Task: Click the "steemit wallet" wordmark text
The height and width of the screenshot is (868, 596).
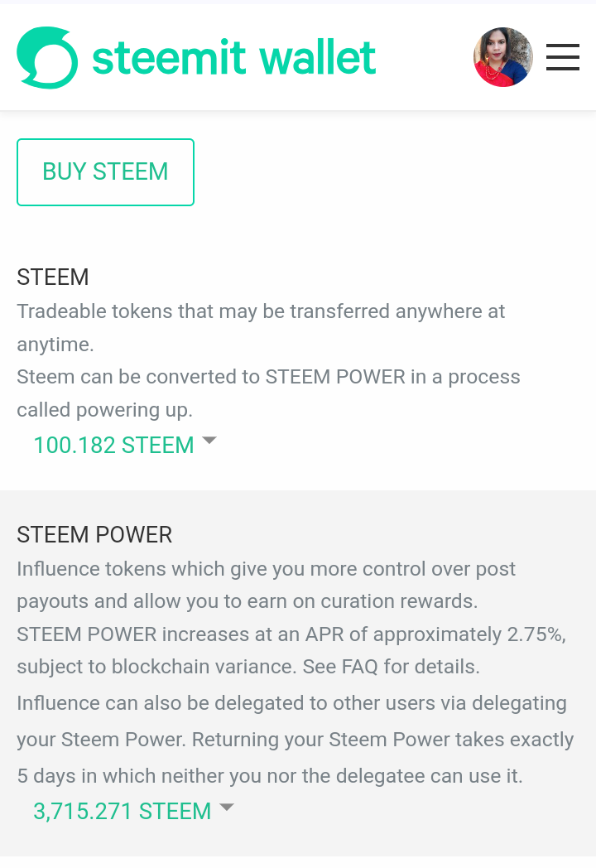Action: (233, 57)
